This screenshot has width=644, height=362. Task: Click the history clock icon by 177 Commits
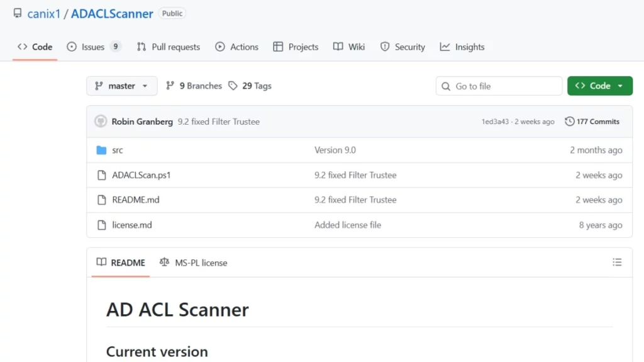pyautogui.click(x=570, y=122)
